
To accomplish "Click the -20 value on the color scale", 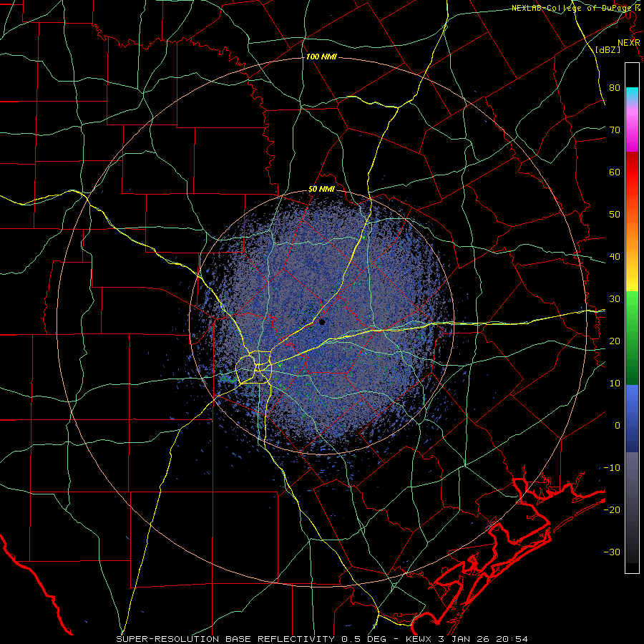I will pos(612,509).
